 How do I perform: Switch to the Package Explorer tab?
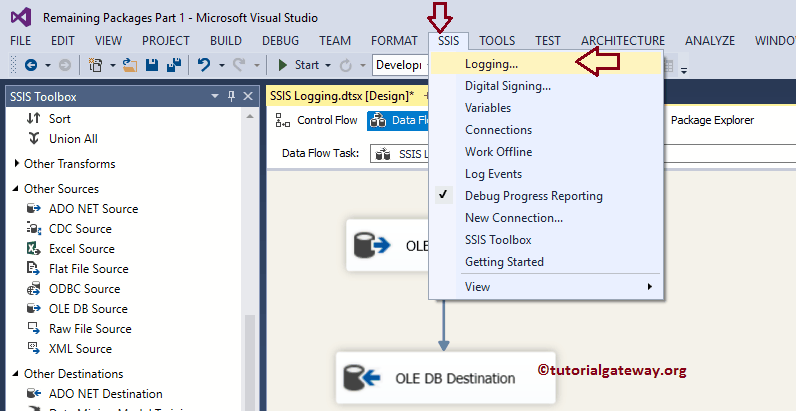712,120
